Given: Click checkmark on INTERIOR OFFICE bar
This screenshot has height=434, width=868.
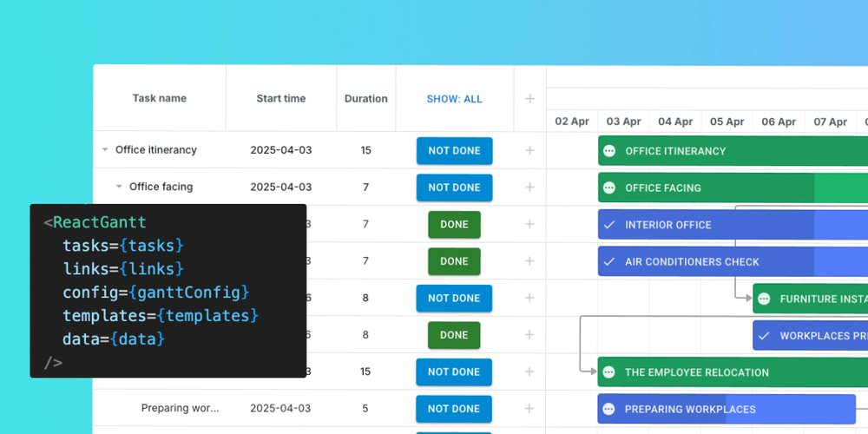Looking at the screenshot, I should [x=609, y=225].
